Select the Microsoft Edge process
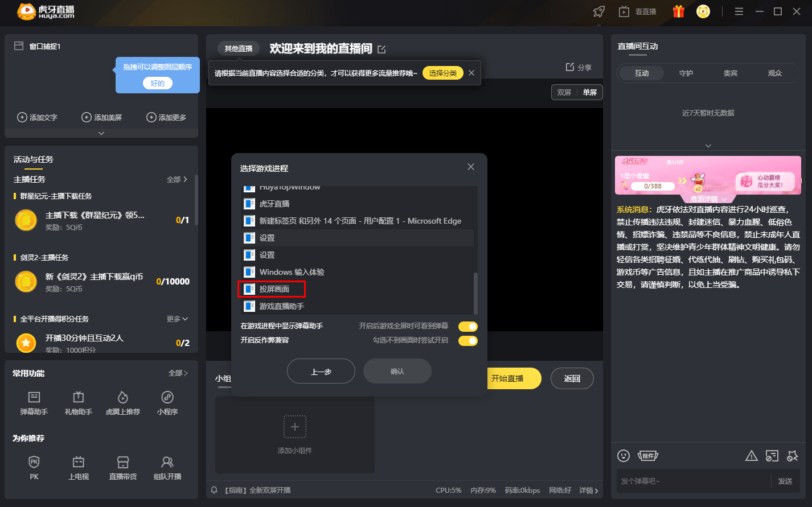812x507 pixels. point(358,221)
